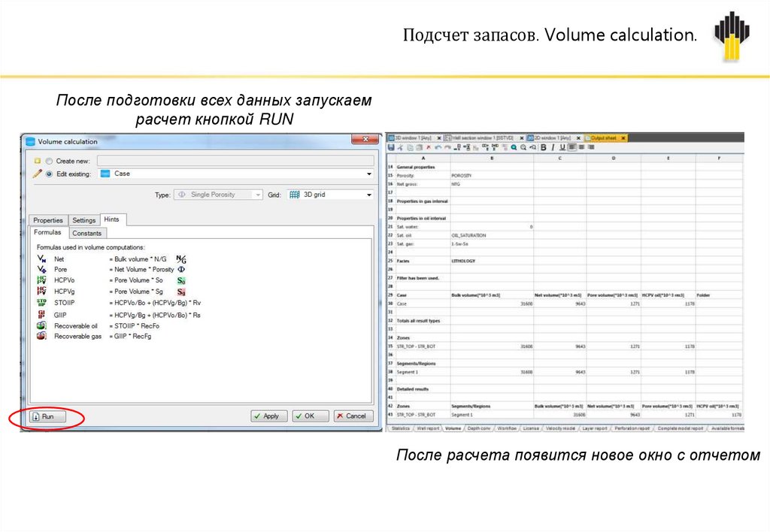Cancel the Volume calculation dialog

353,416
